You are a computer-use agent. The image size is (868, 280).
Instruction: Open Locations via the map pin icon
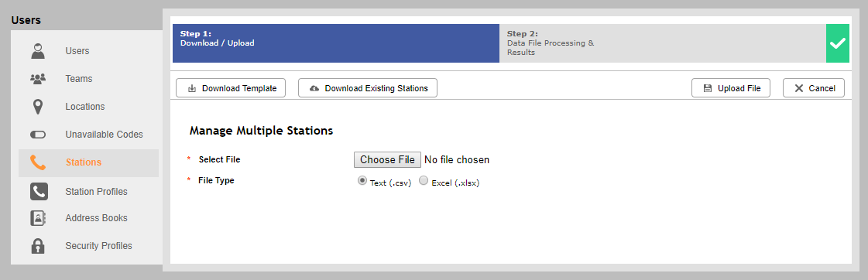click(38, 107)
